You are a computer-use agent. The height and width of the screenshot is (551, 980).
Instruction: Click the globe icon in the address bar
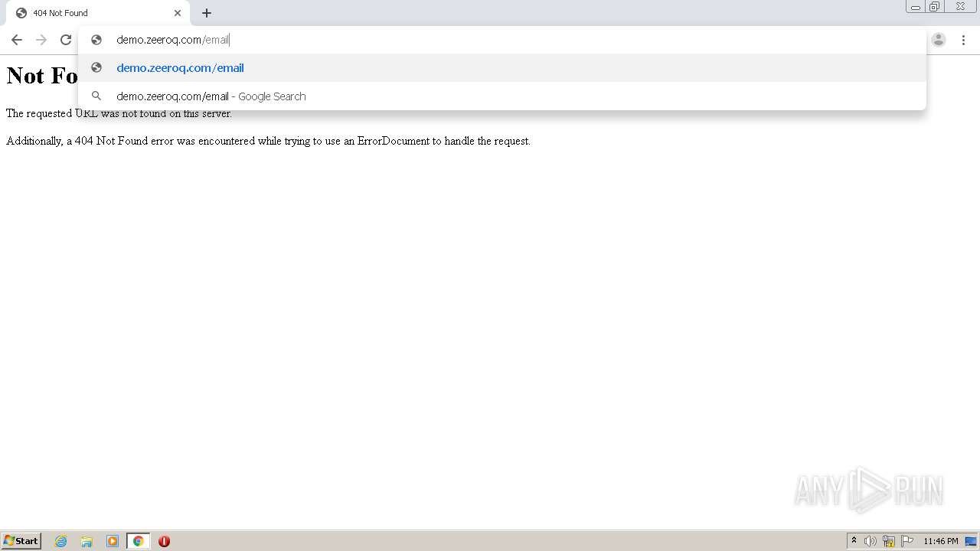tap(96, 40)
